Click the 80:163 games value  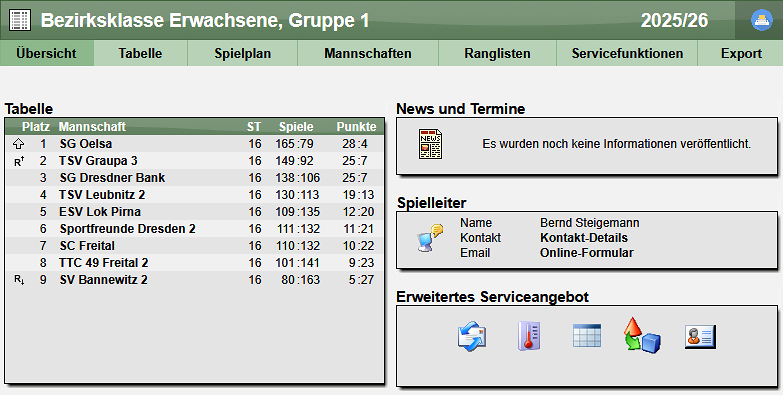coord(301,280)
